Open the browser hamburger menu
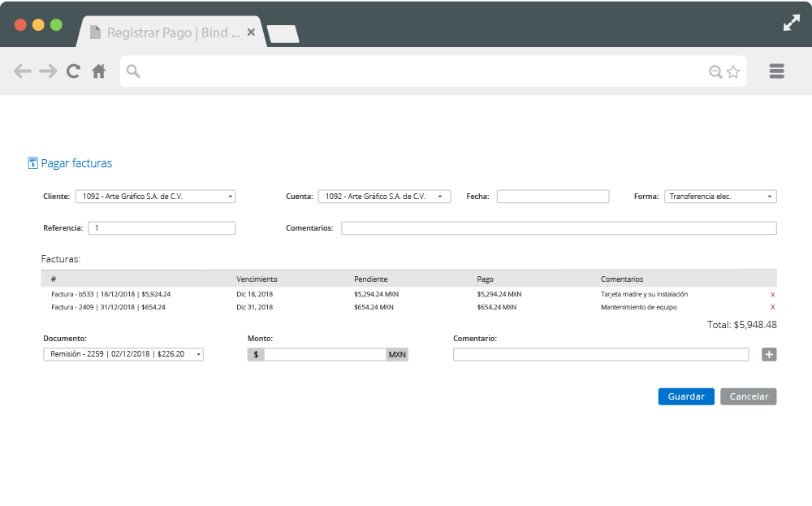Image resolution: width=812 pixels, height=506 pixels. point(777,71)
